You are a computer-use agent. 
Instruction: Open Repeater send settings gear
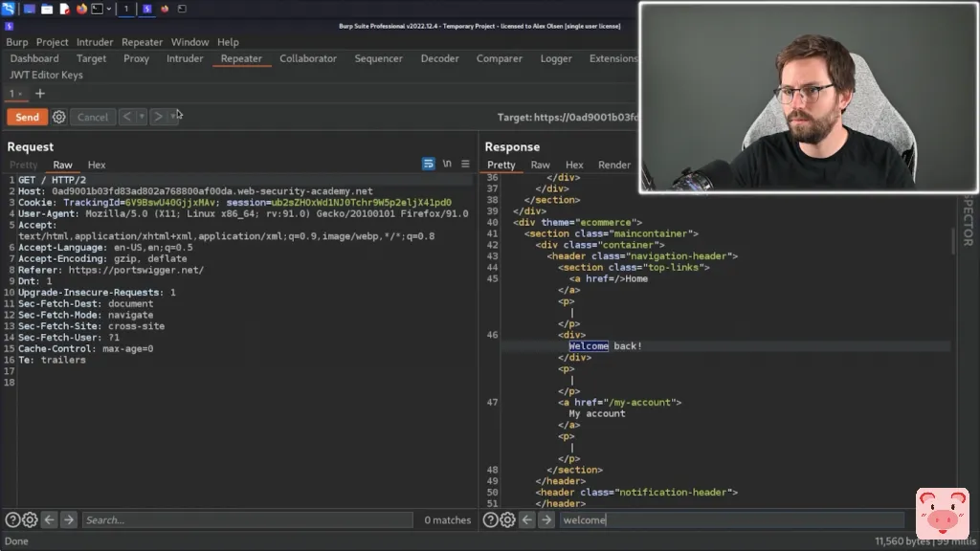[x=59, y=117]
